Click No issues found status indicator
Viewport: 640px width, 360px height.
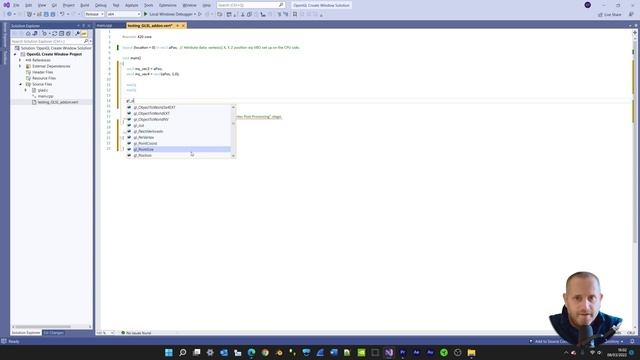(136, 333)
